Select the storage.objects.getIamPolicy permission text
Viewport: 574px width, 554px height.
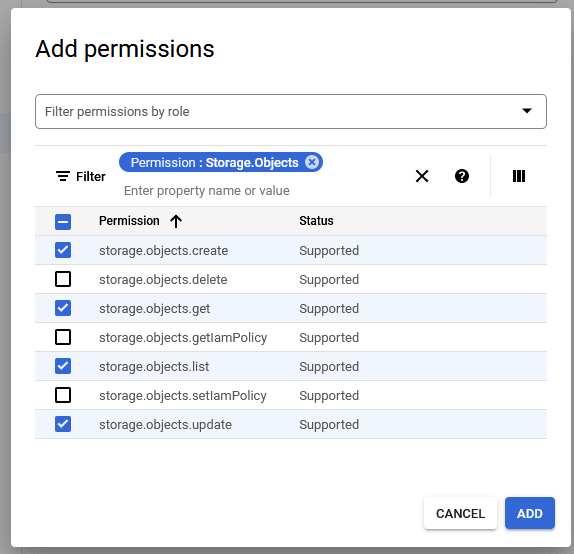pyautogui.click(x=183, y=338)
